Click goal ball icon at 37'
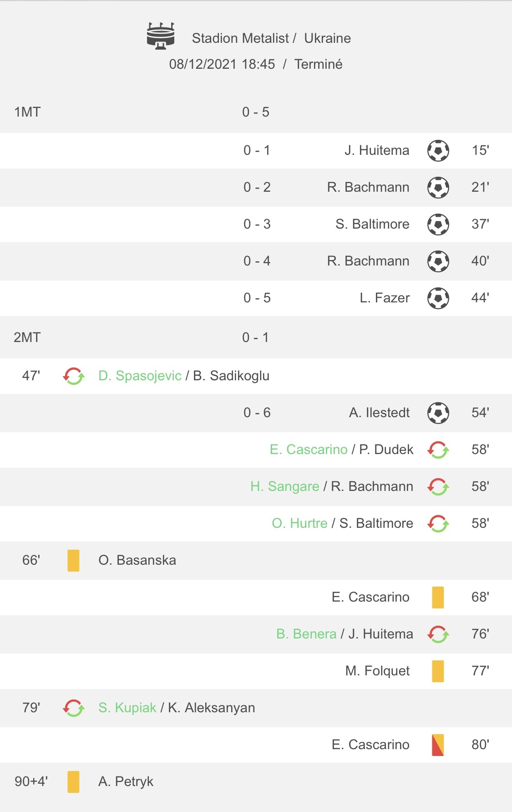 [x=438, y=224]
